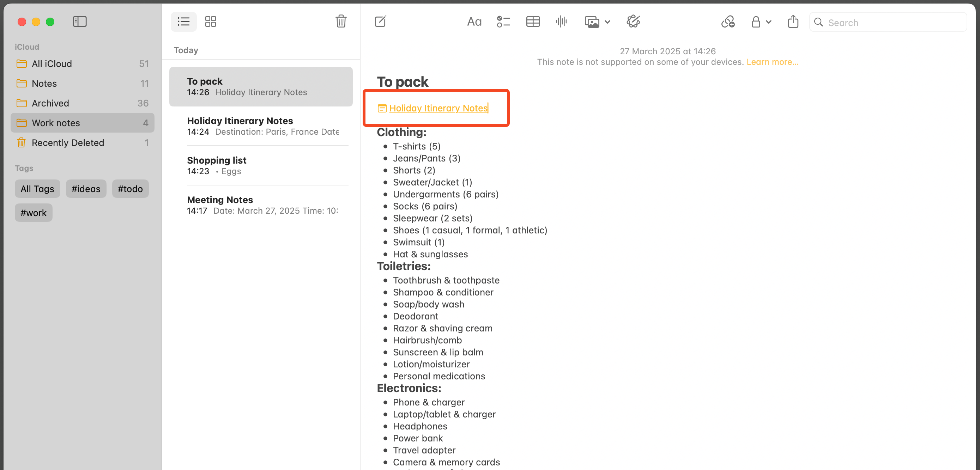Add a link with the link icon
Screen dimensions: 980x470
coord(727,22)
